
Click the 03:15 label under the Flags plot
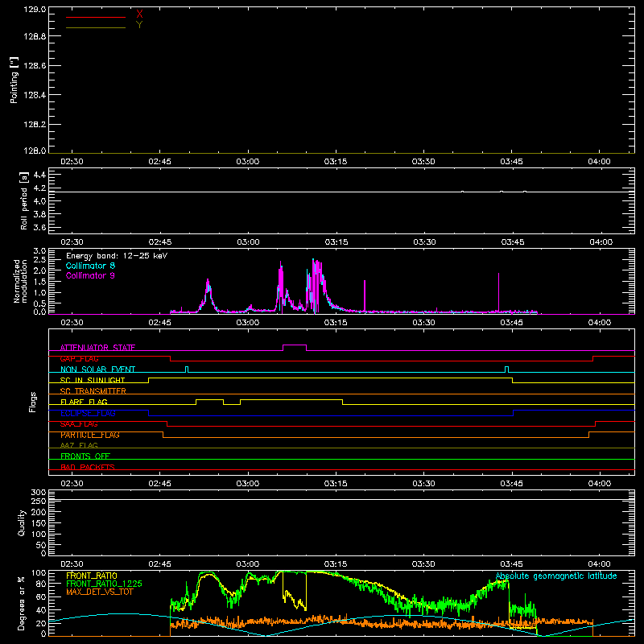pos(336,484)
